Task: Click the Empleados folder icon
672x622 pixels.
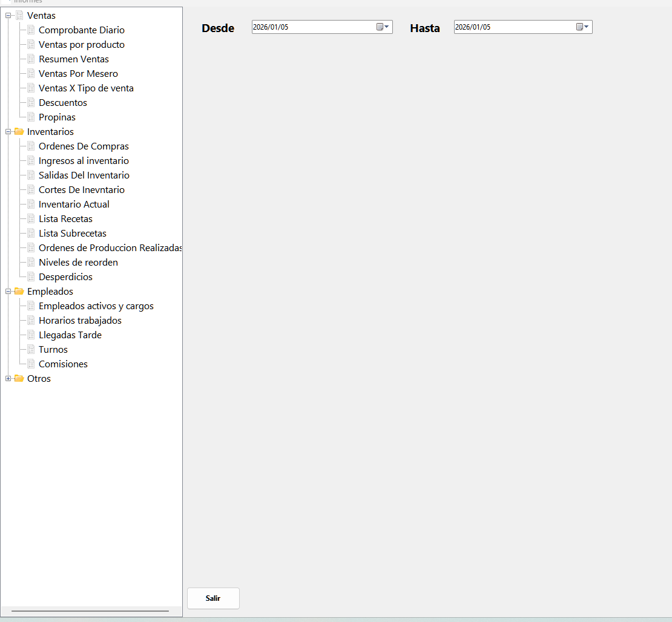Action: (19, 292)
